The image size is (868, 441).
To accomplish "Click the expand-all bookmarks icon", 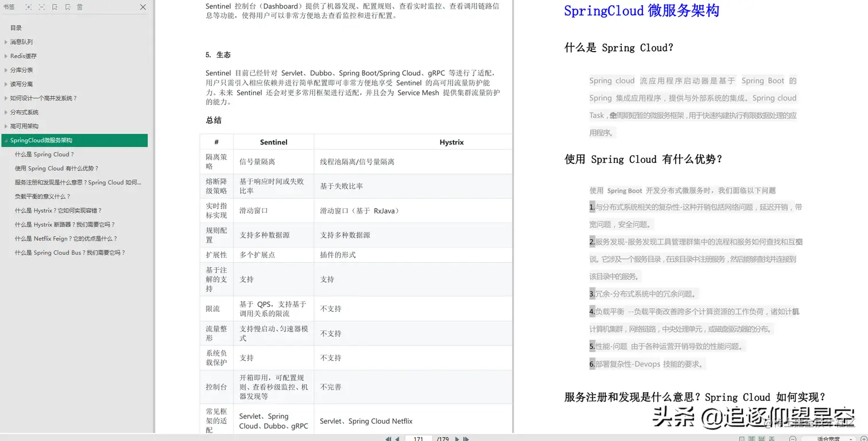I will point(29,7).
